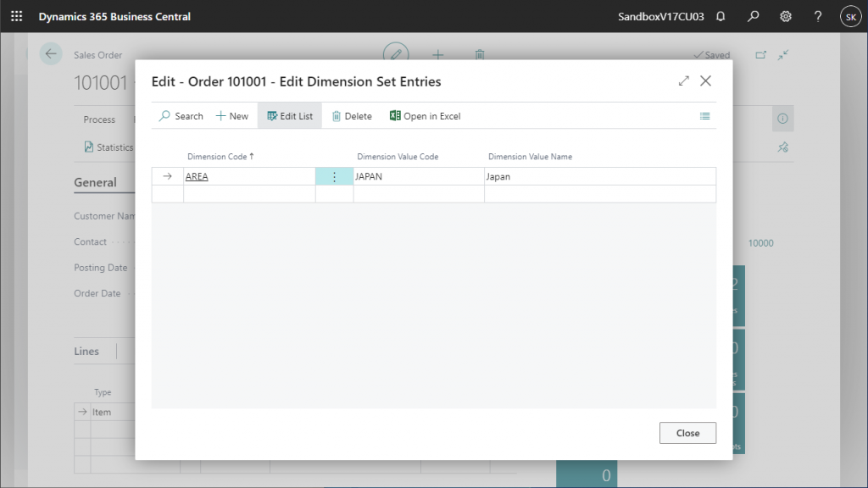Open the Process menu on Sales Order
Screen dimensions: 868x488
click(99, 119)
